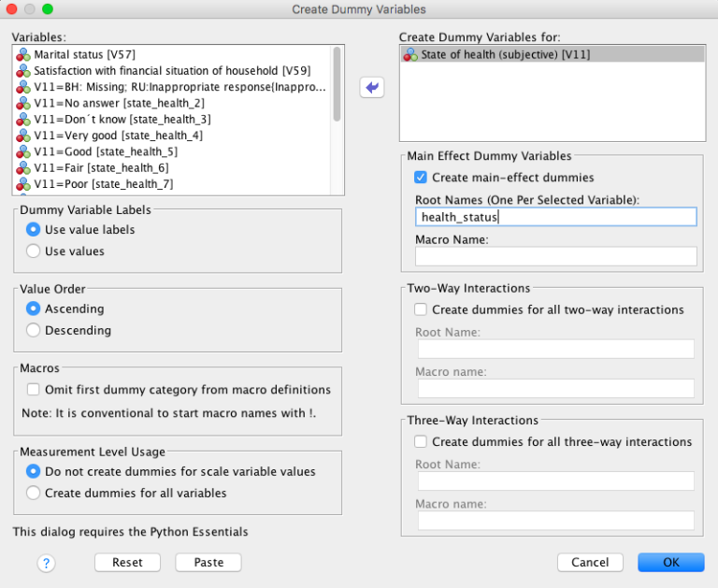Click the icon beside State of health (subjective)
The width and height of the screenshot is (718, 588).
tap(410, 55)
